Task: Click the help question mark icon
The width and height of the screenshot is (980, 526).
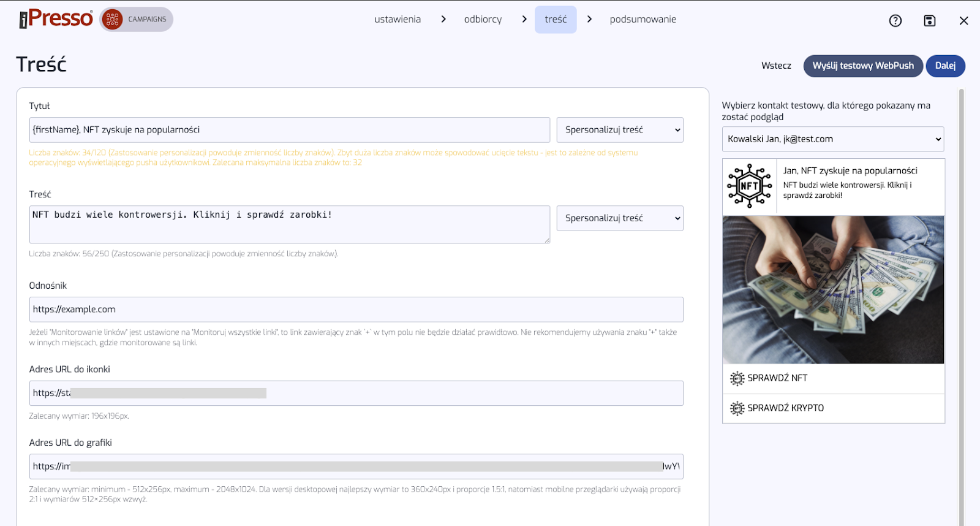Action: (895, 21)
